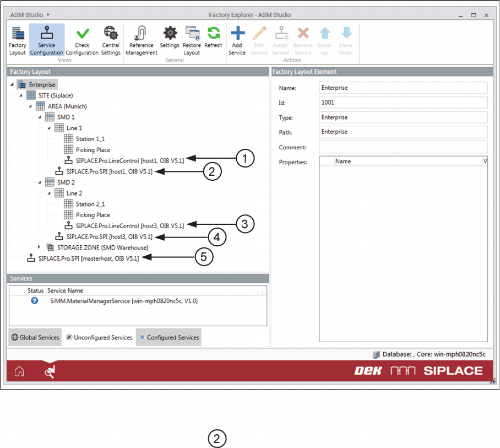The height and width of the screenshot is (448, 500).
Task: Open Reference Management
Action: point(142,41)
